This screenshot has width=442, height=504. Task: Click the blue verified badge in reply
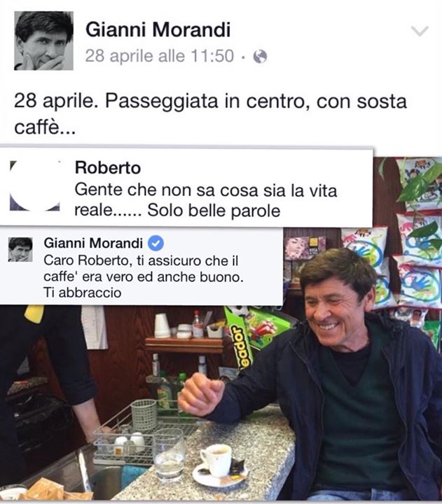point(156,244)
